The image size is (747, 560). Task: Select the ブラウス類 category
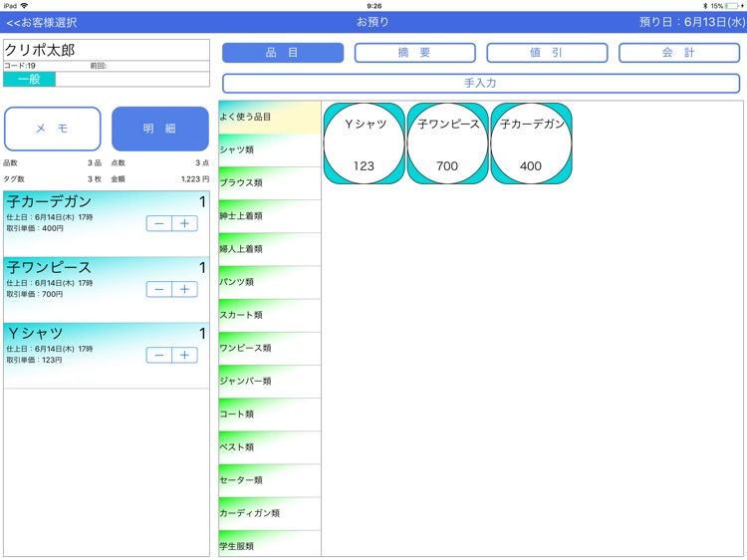pyautogui.click(x=270, y=183)
